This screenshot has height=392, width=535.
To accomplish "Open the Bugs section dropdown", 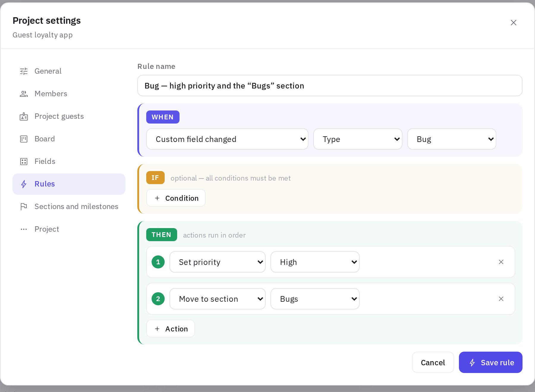I will tap(315, 299).
